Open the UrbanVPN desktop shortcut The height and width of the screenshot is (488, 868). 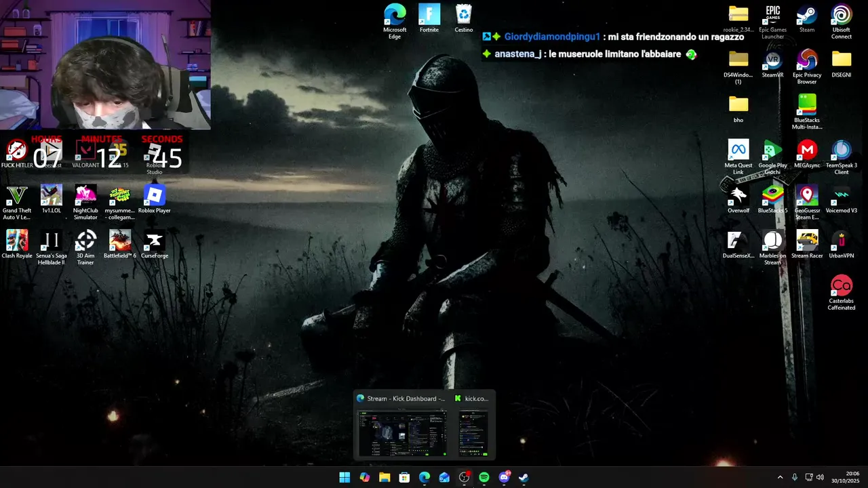[x=842, y=245]
